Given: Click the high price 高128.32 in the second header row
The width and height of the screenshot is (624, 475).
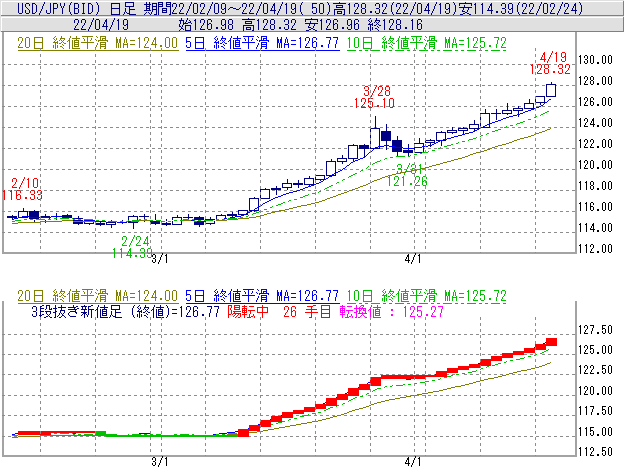Looking at the screenshot, I should (269, 25).
